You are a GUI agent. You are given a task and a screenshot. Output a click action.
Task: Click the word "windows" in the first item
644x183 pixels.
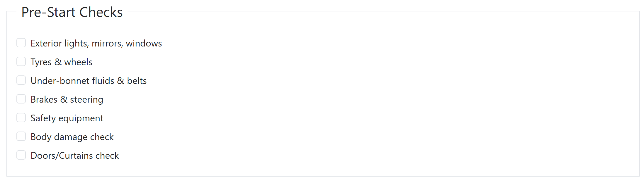[144, 43]
